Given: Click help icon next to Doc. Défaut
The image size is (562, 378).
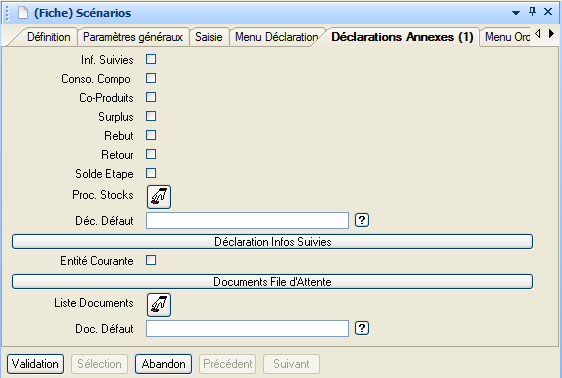Looking at the screenshot, I should (x=362, y=328).
